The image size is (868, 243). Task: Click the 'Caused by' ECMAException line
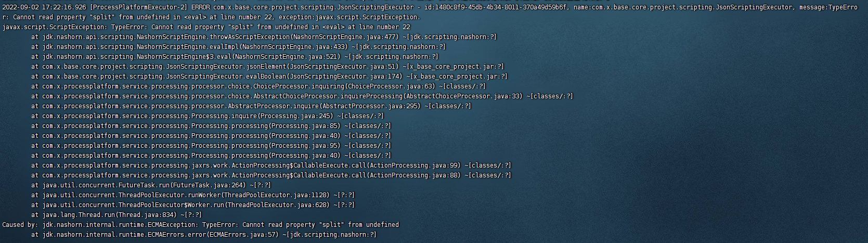pyautogui.click(x=200, y=225)
